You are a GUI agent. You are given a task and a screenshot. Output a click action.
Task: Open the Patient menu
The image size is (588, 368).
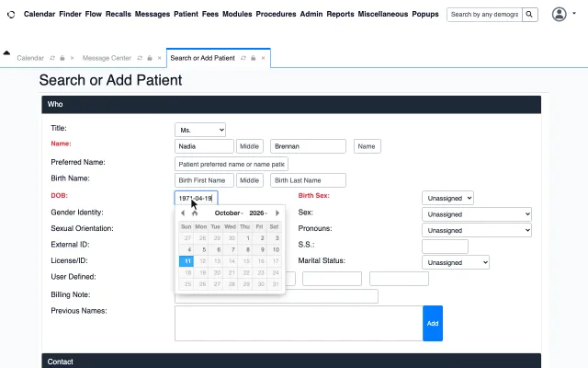186,14
